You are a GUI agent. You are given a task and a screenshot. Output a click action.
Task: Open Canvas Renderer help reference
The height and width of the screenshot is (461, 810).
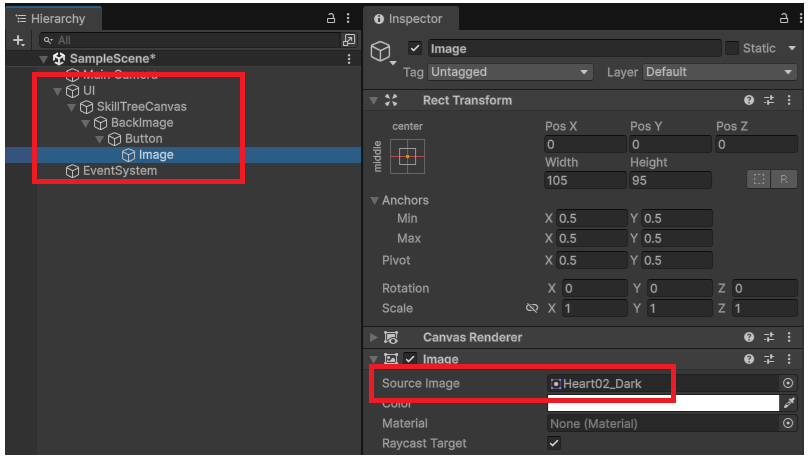pos(749,337)
